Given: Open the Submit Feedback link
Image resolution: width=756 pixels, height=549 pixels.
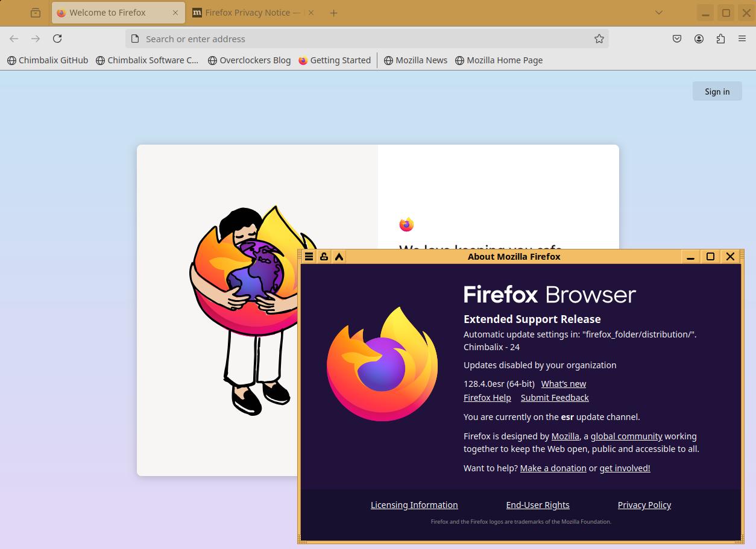Looking at the screenshot, I should (555, 398).
